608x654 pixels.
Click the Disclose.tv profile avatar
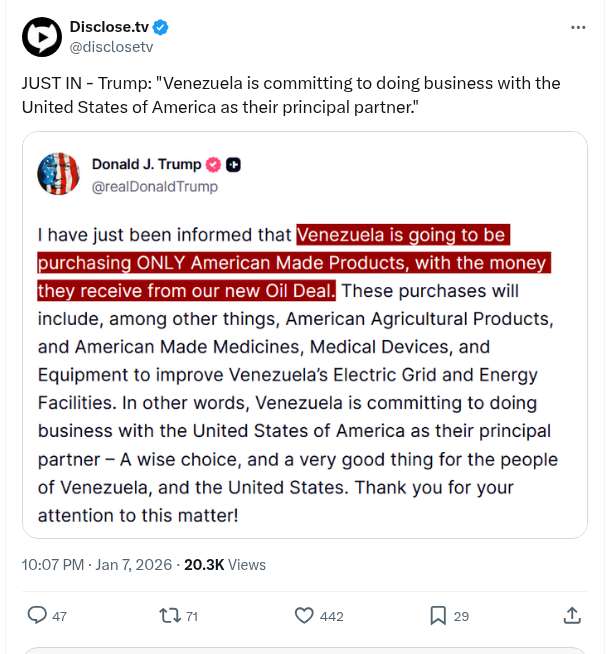(42, 36)
